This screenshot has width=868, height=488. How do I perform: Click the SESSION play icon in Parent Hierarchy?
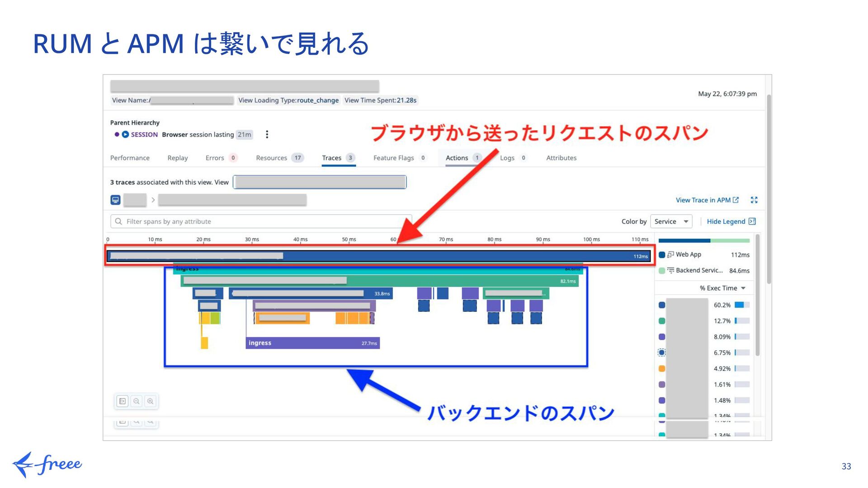[125, 134]
